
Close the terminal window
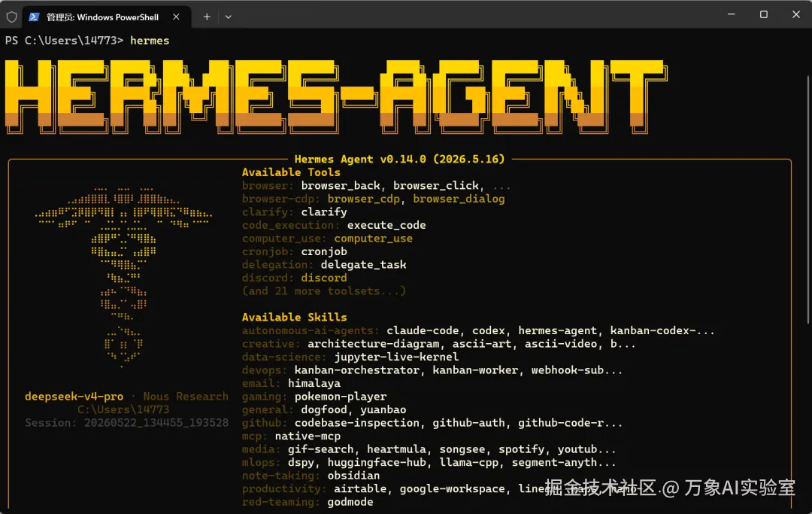[796, 14]
